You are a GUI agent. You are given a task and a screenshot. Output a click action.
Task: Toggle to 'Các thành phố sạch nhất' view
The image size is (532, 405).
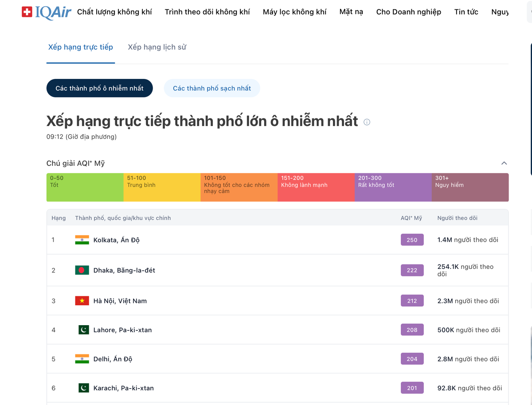point(212,88)
